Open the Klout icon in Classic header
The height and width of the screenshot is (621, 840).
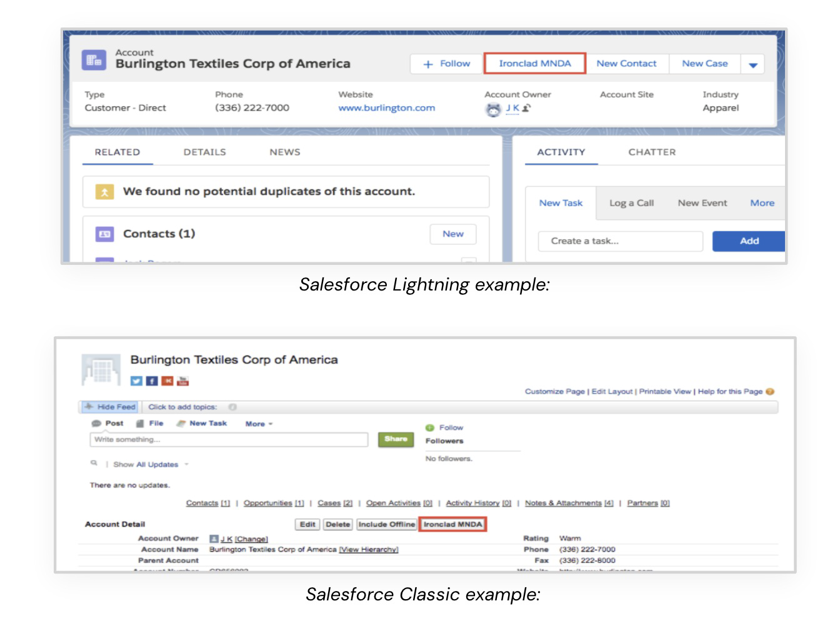click(167, 380)
